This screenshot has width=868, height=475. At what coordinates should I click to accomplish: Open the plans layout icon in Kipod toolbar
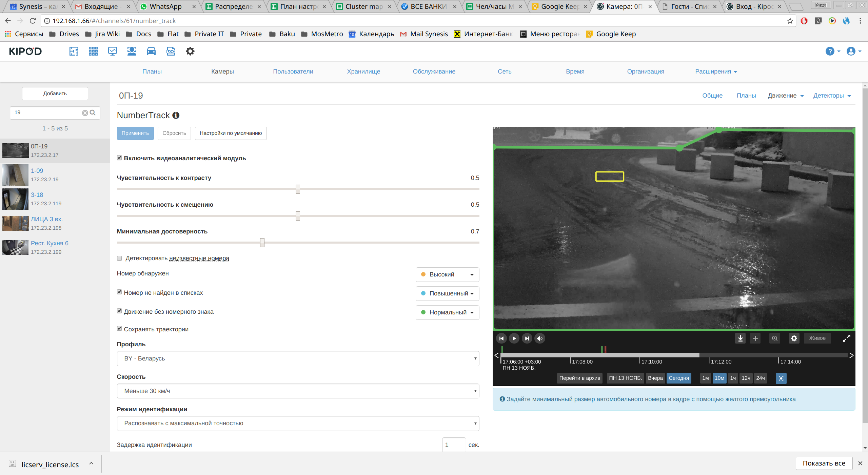click(74, 51)
